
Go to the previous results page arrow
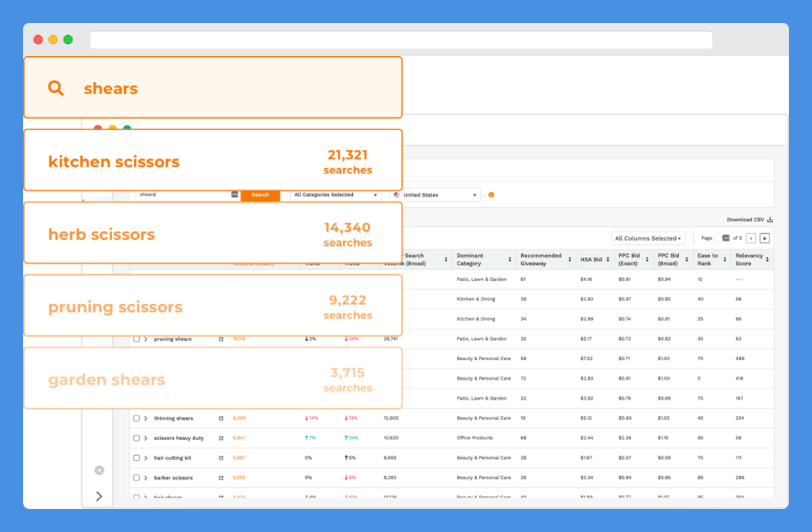click(x=751, y=238)
